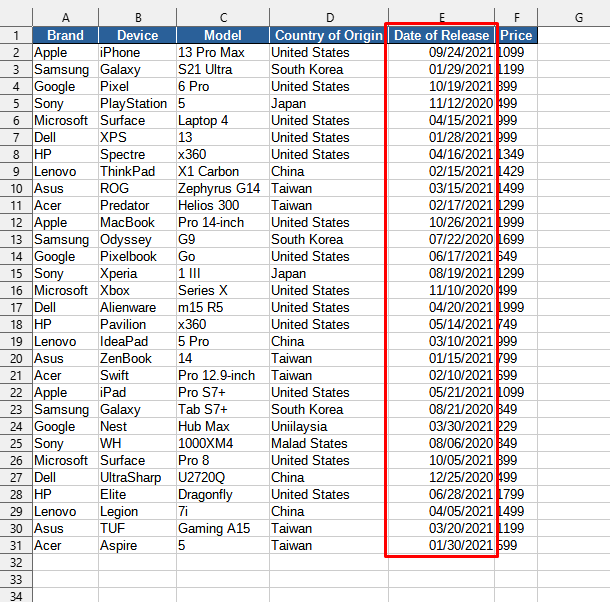Select the ZenBook cell
The height and width of the screenshot is (602, 610).
coord(137,358)
